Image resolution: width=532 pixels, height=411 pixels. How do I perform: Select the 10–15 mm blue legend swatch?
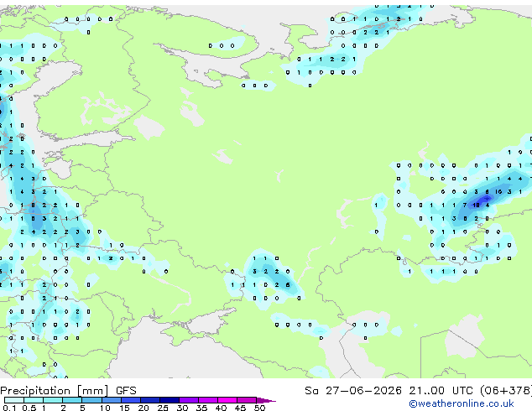pyautogui.click(x=112, y=400)
